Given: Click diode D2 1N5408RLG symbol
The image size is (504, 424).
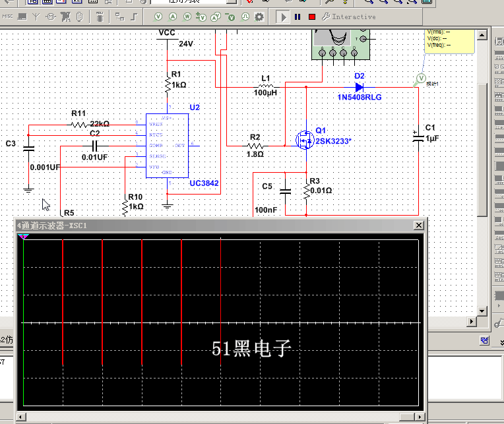Looking at the screenshot, I should [360, 86].
